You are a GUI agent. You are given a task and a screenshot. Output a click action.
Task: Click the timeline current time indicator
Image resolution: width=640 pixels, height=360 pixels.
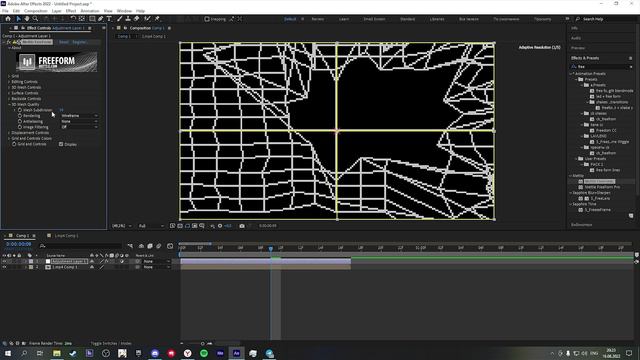(x=271, y=248)
